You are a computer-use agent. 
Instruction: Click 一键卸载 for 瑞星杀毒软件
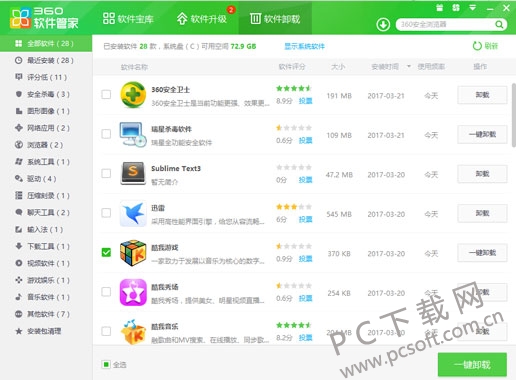coord(482,134)
